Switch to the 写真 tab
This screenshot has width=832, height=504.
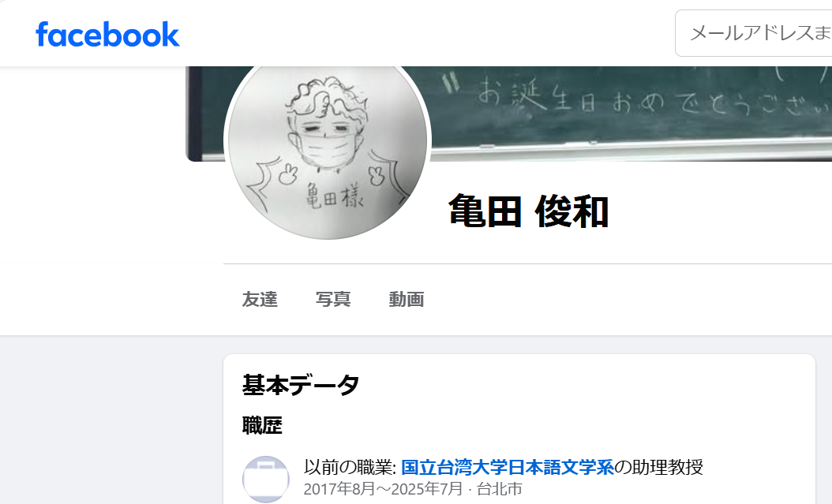point(333,300)
